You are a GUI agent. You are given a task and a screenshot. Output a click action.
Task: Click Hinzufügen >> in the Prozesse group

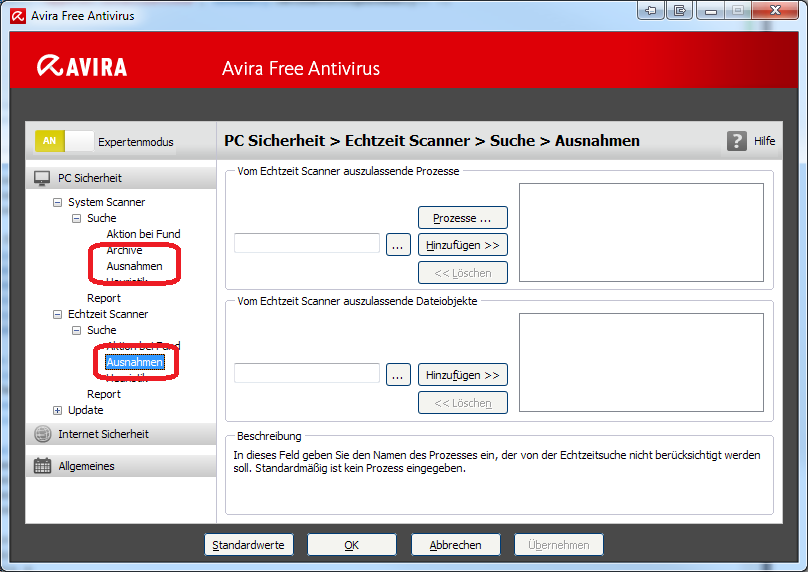point(463,245)
